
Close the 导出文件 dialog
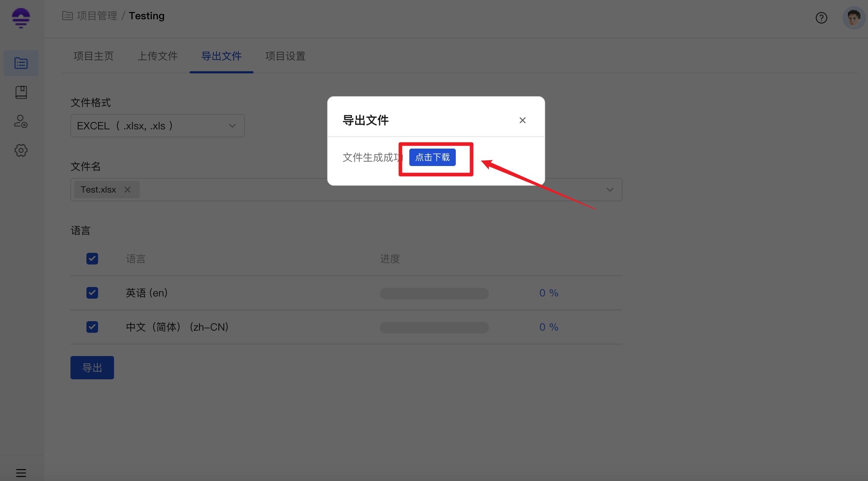click(x=523, y=120)
